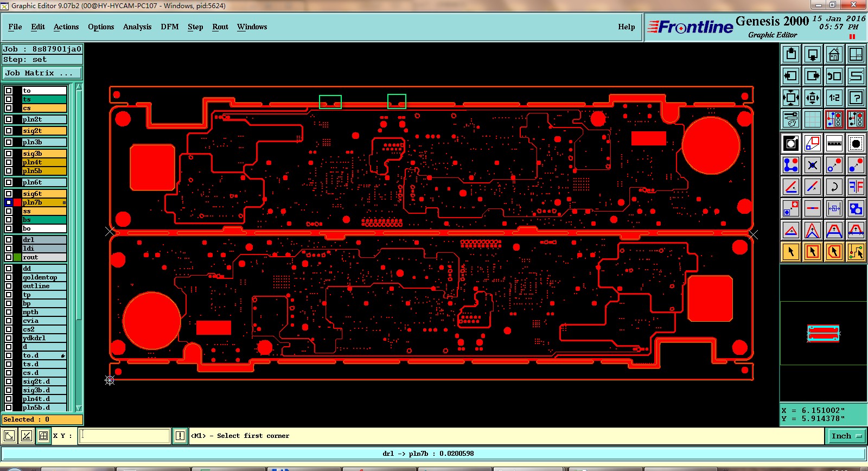Toggle checkbox for layer pln6t

[x=9, y=182]
